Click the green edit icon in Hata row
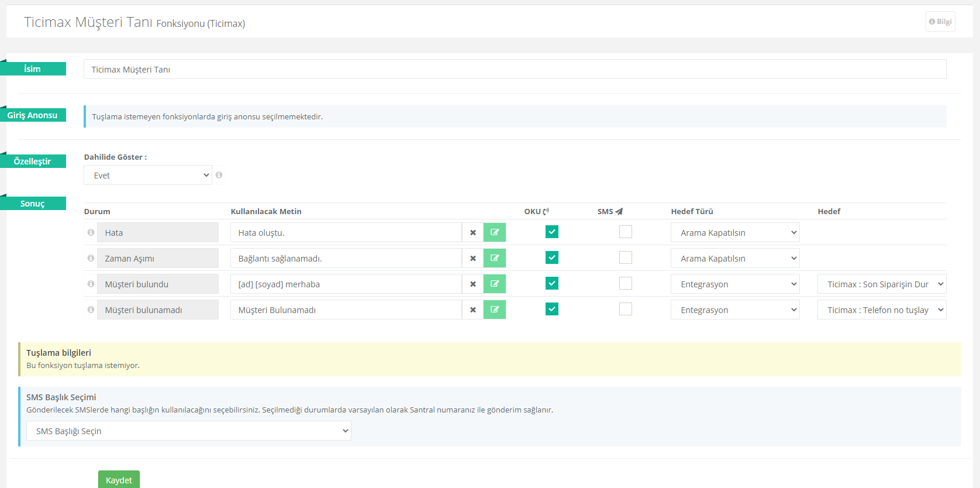The image size is (980, 488). point(494,232)
